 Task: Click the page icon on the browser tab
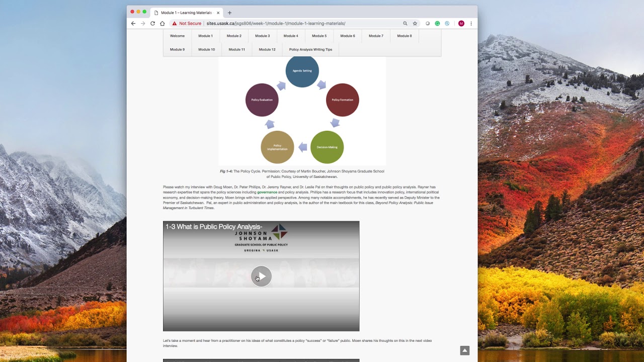point(156,13)
